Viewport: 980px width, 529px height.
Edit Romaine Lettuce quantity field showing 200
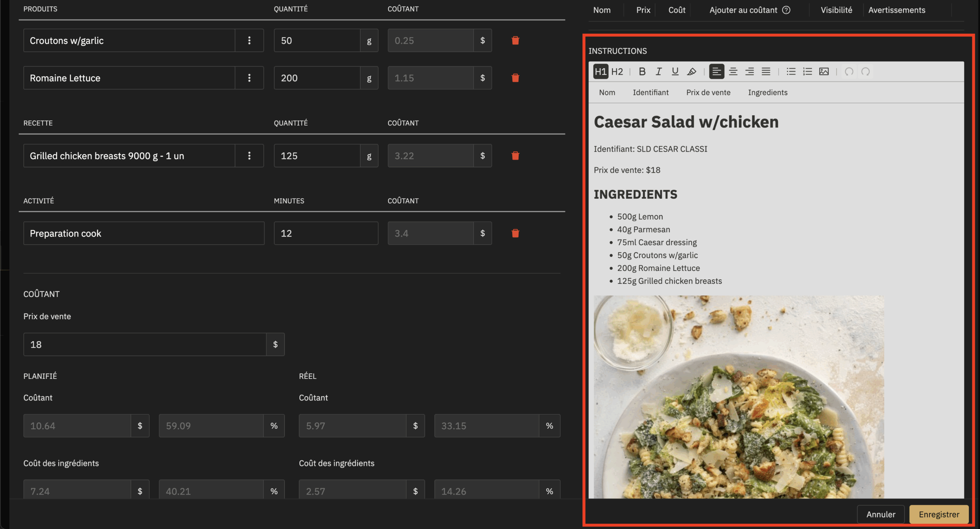(317, 78)
